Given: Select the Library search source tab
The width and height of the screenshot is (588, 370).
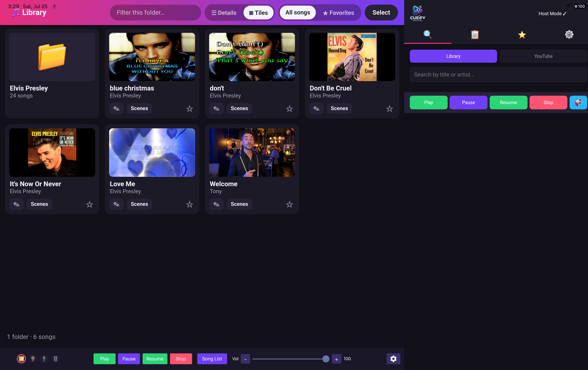Looking at the screenshot, I should tap(453, 56).
